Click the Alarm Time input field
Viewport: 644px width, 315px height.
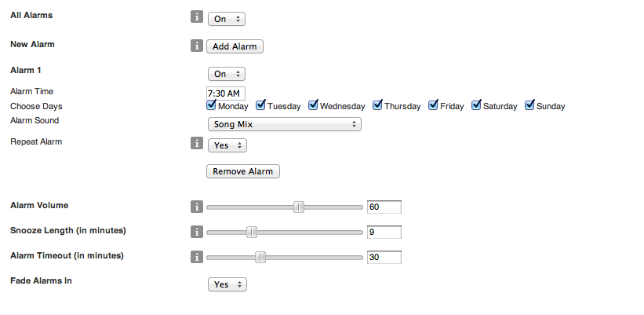click(226, 92)
